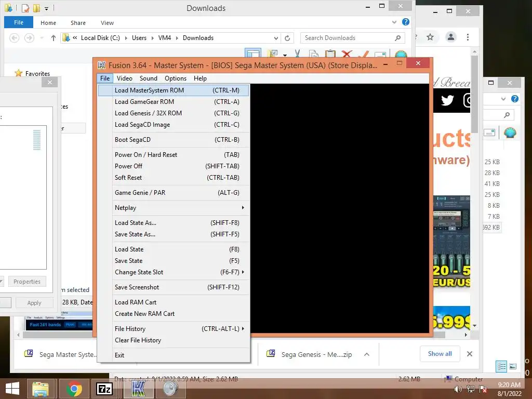The image size is (532, 399).
Task: Click Paste clipboard toolbar icon
Action: pos(330,54)
